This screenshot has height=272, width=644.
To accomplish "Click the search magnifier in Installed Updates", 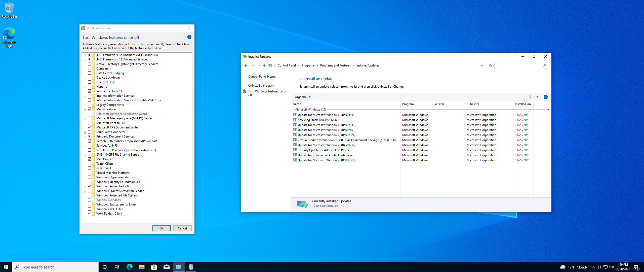I will click(x=545, y=65).
